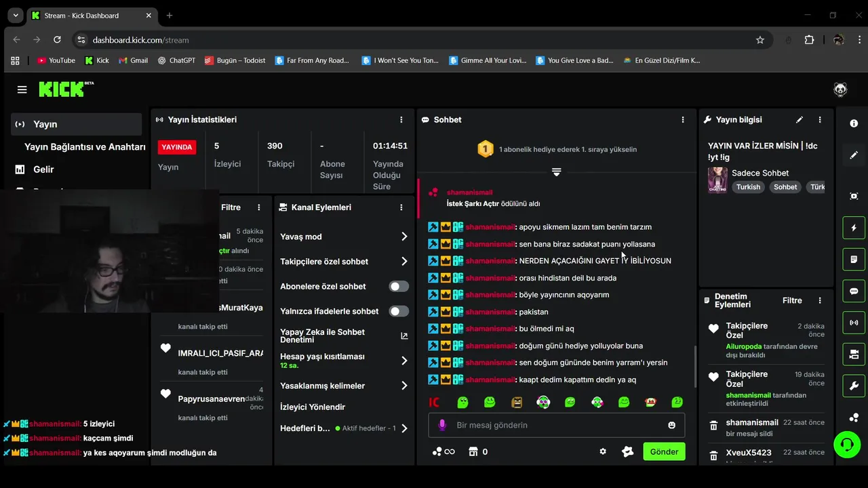
Task: Click the 01:14:51 stream duration
Action: [390, 146]
